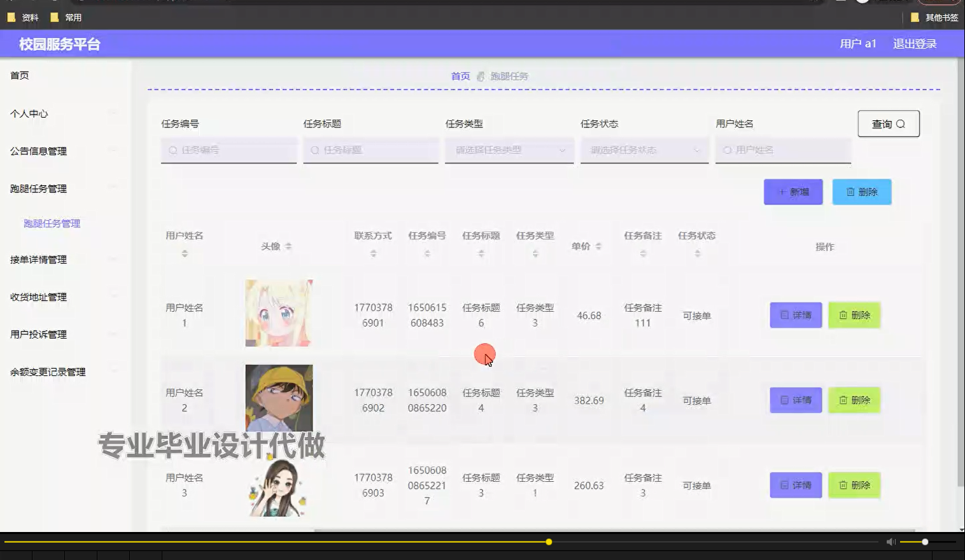Click task number 1650615608483 cell

coord(427,315)
